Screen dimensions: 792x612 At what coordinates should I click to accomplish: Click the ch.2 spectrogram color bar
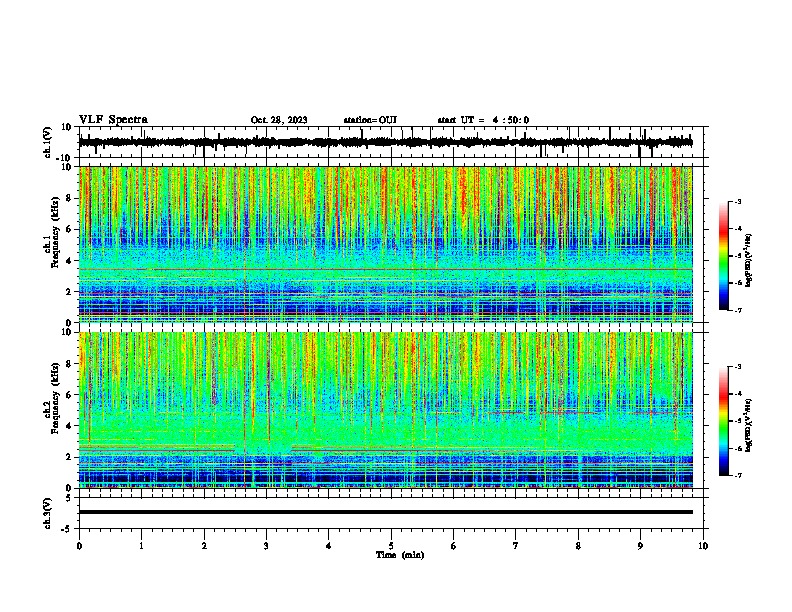tap(724, 421)
